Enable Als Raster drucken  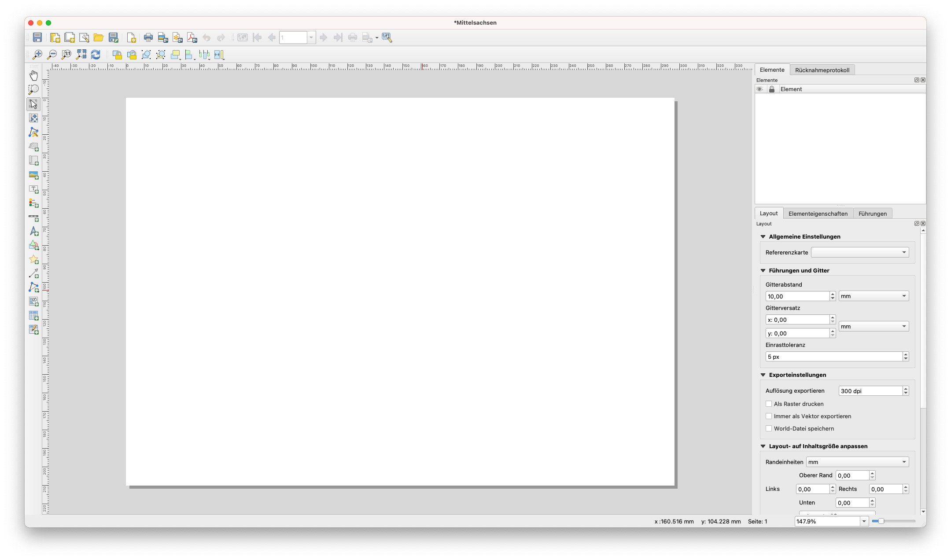769,404
